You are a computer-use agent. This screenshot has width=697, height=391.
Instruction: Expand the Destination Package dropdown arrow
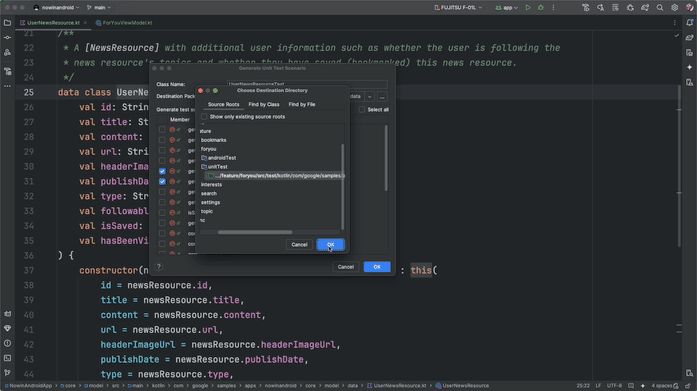click(x=369, y=96)
